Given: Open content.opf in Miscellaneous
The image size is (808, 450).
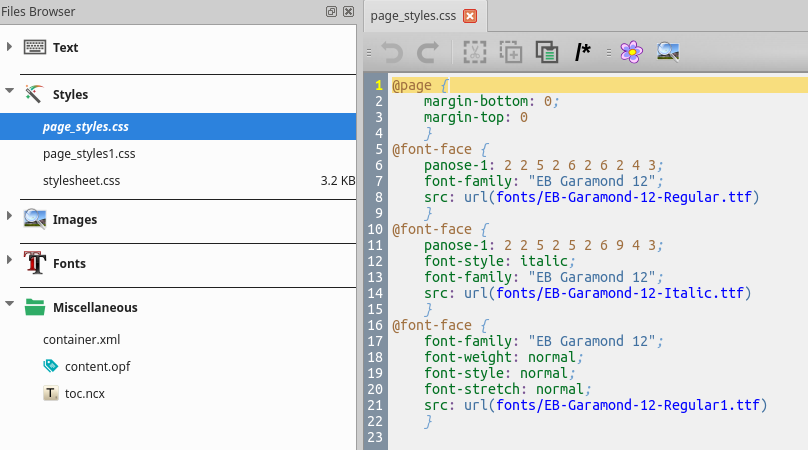Looking at the screenshot, I should [97, 366].
